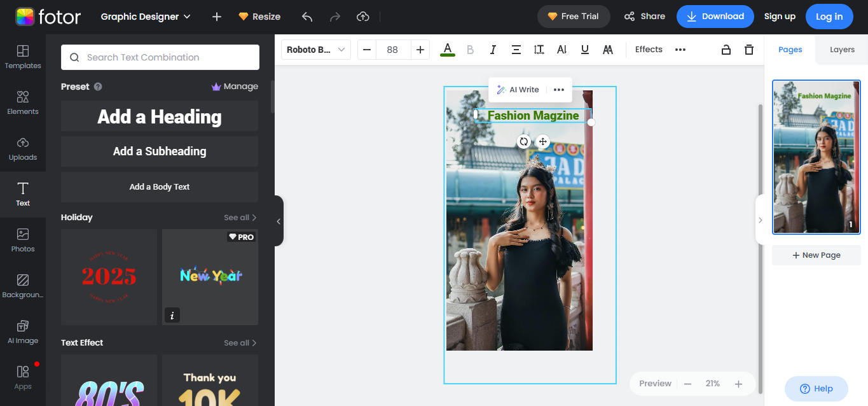Add a Body Text
The width and height of the screenshot is (868, 406).
[160, 187]
